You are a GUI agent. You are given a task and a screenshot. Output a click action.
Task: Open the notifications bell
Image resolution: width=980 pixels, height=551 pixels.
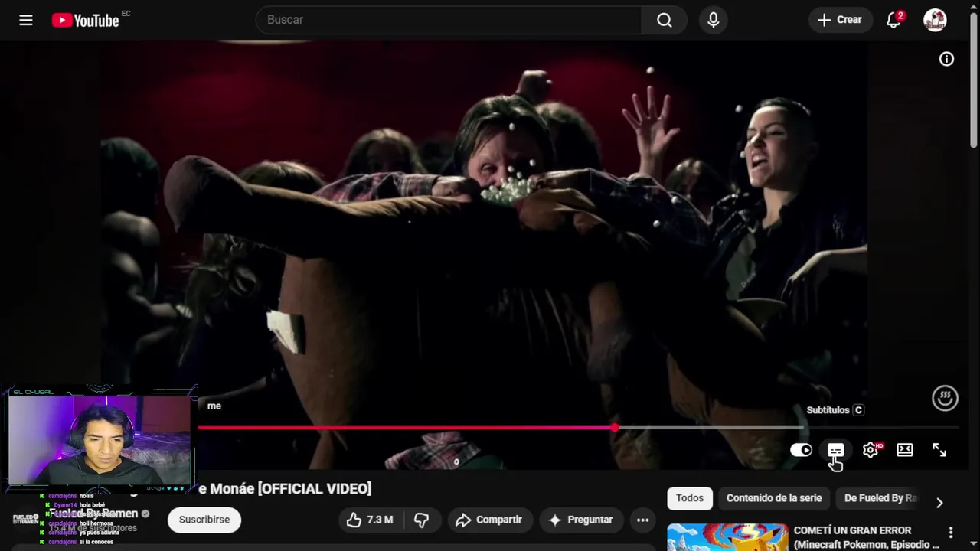pos(894,20)
